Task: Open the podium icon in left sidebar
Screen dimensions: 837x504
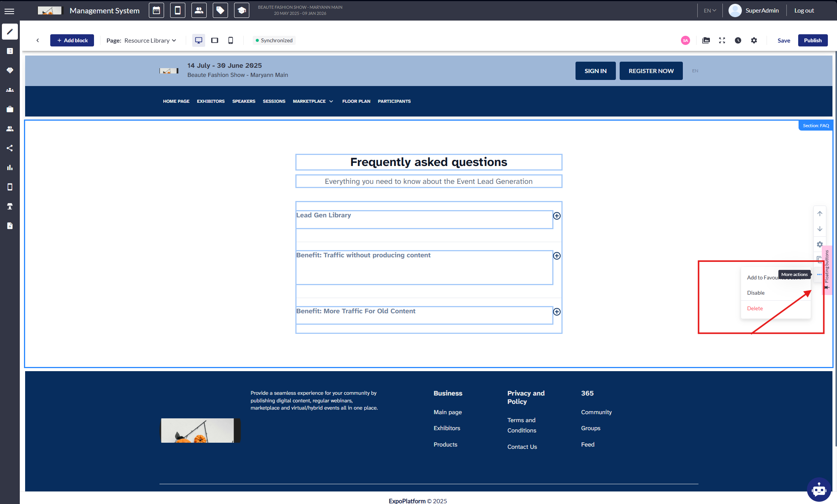Action: click(x=10, y=206)
